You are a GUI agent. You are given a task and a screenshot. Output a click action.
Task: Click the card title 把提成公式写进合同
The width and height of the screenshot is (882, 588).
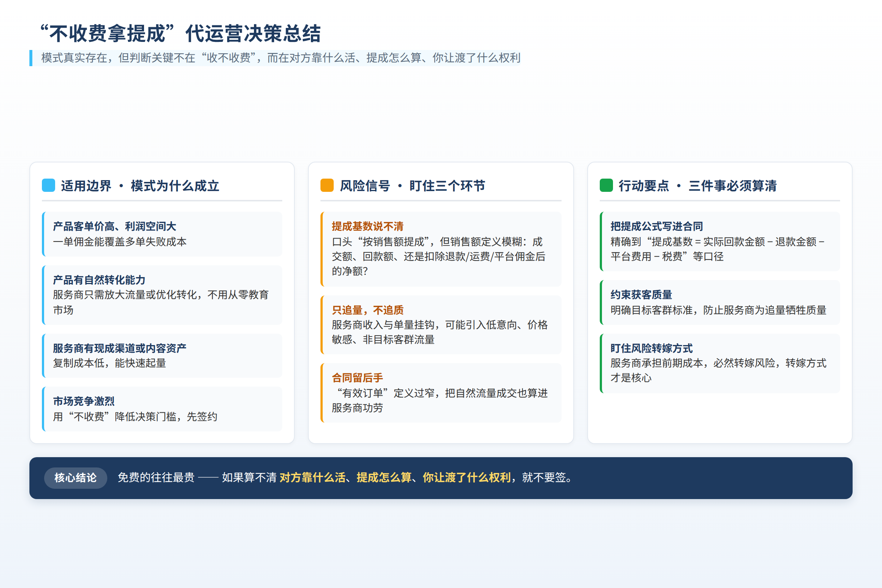click(x=657, y=226)
